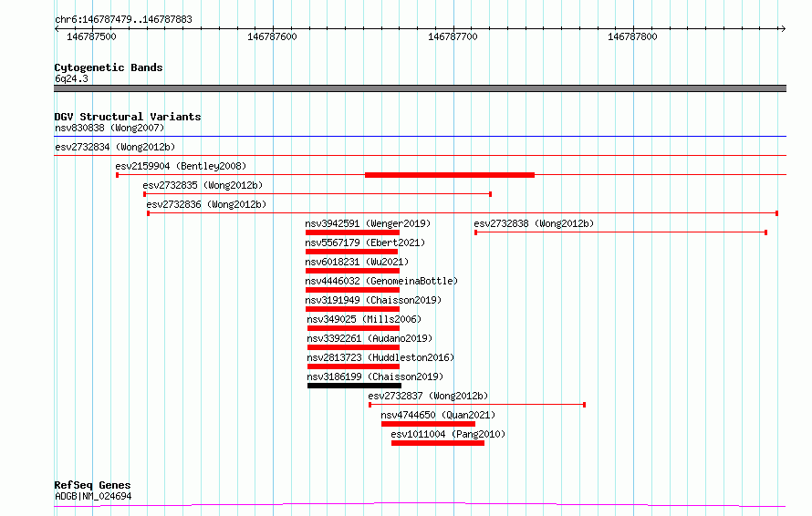Click the left arrow of the ruler
Screen dimensions: 812x516
pyautogui.click(x=57, y=28)
